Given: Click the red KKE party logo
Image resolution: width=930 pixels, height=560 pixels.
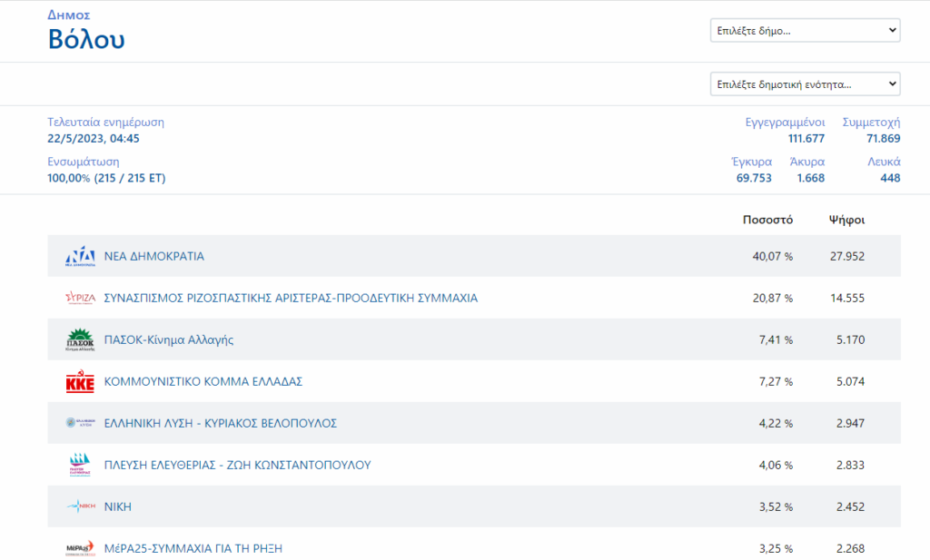Looking at the screenshot, I should (80, 382).
